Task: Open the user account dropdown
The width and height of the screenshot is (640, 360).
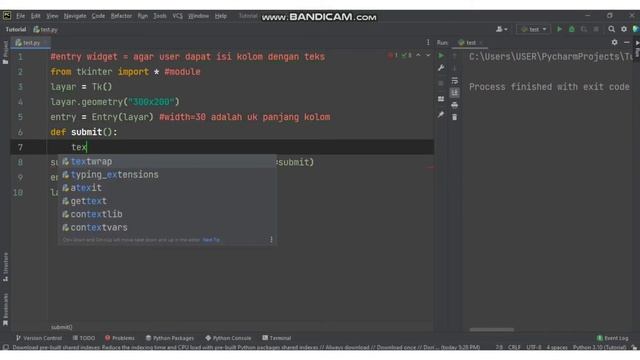Action: click(x=501, y=29)
